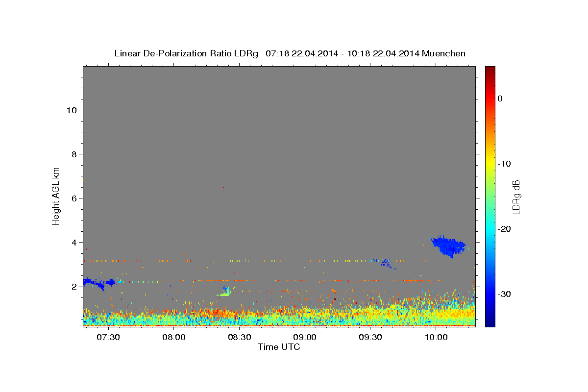Click the height tick label 8
The image size is (588, 392).
[74, 154]
